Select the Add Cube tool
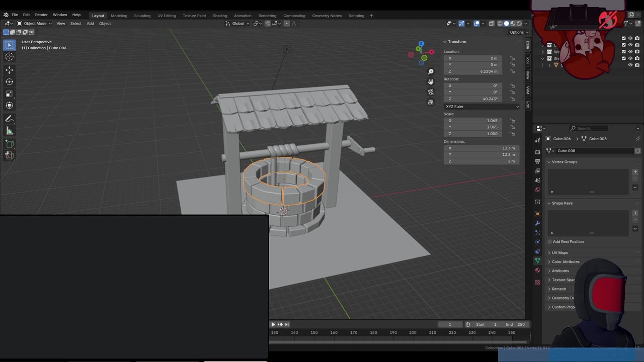The width and height of the screenshot is (644, 362). pyautogui.click(x=9, y=144)
